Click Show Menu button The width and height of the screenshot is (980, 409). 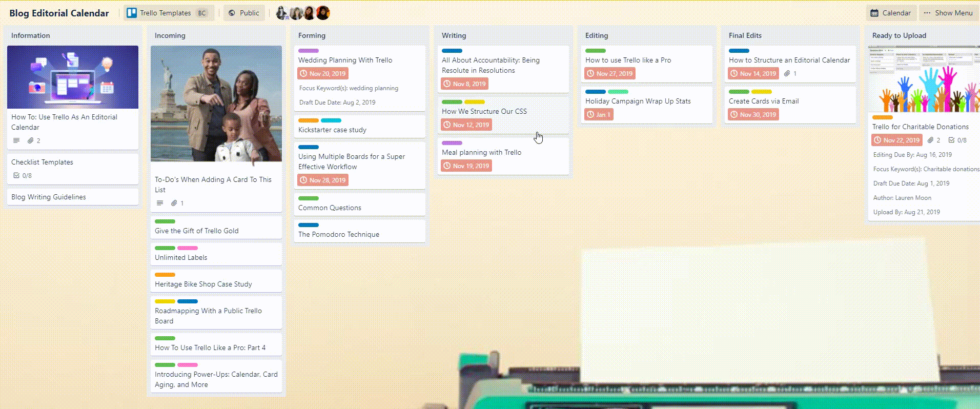coord(948,13)
